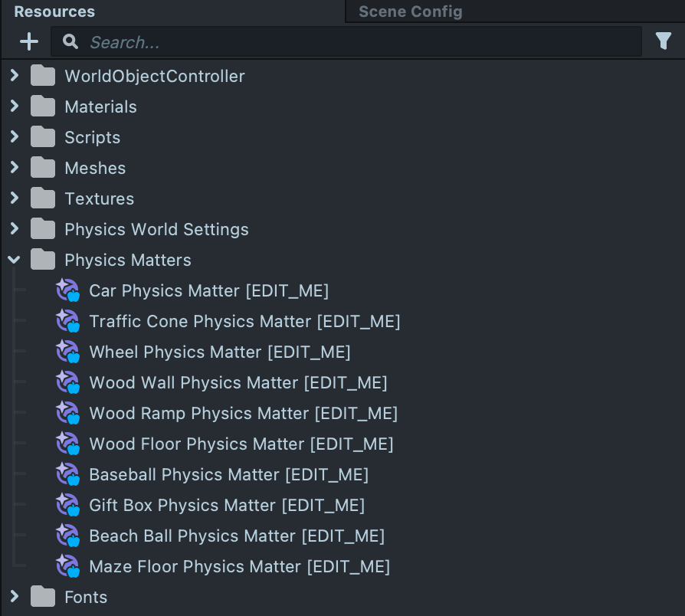Click the add resource plus icon
Image resolution: width=685 pixels, height=616 pixels.
coord(29,41)
